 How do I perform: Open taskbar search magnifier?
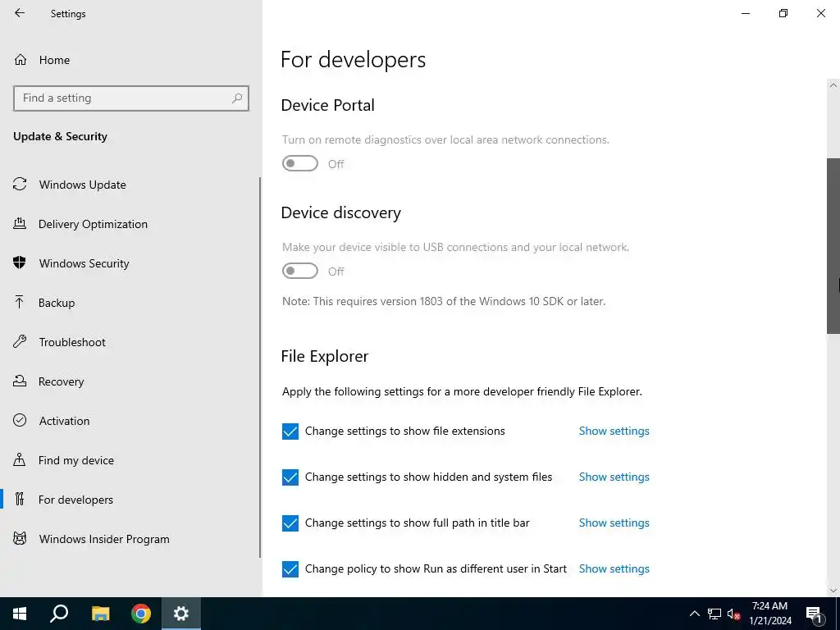(x=59, y=614)
